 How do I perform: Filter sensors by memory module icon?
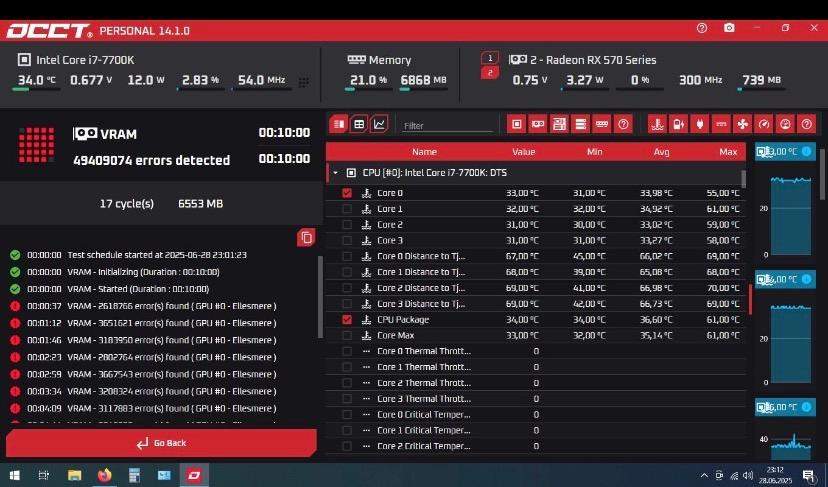(602, 124)
